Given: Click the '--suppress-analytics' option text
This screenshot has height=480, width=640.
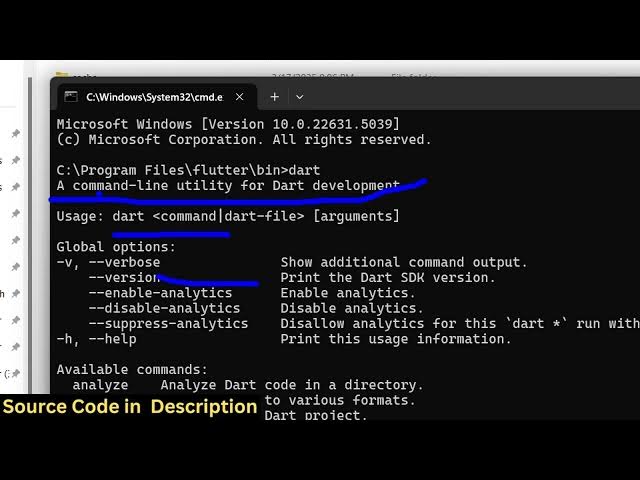Looking at the screenshot, I should click(x=168, y=324).
